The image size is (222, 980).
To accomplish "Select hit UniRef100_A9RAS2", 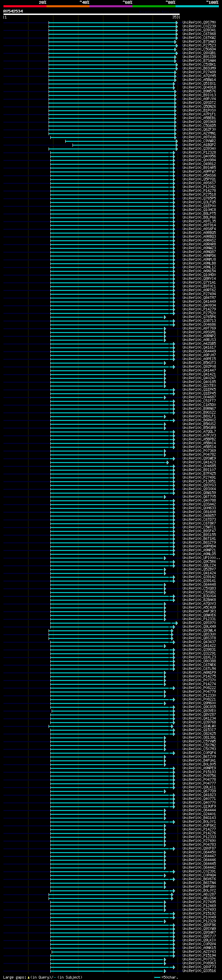I will (x=199, y=241).
